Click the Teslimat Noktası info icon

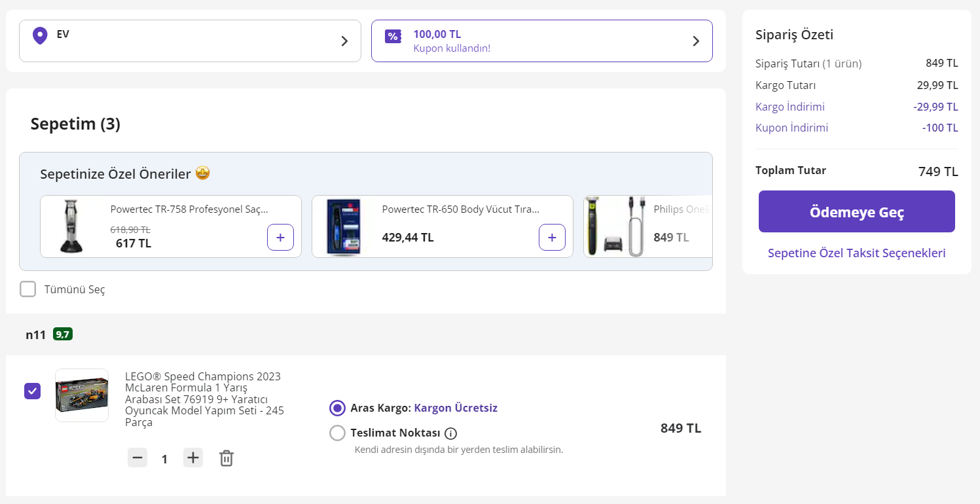tap(450, 433)
